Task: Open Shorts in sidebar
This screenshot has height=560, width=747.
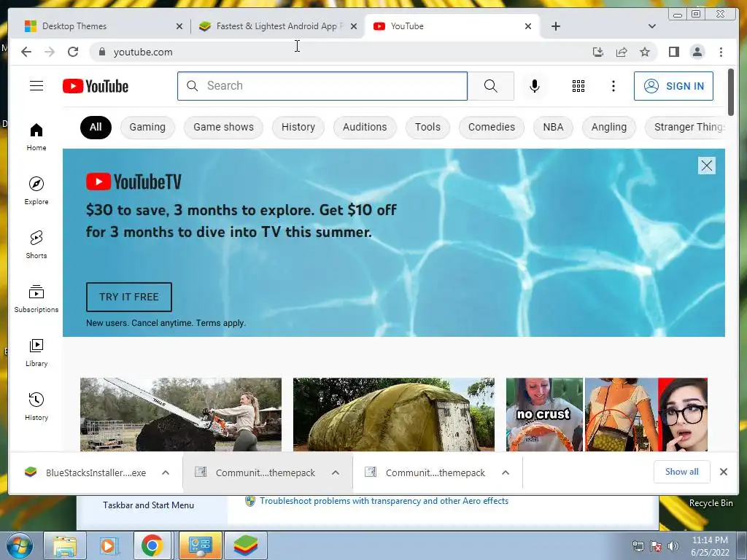Action: point(36,244)
